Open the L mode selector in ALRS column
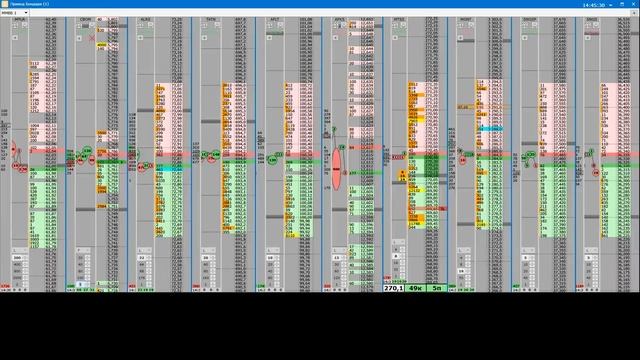Image resolution: width=640 pixels, height=360 pixels. (x=145, y=251)
